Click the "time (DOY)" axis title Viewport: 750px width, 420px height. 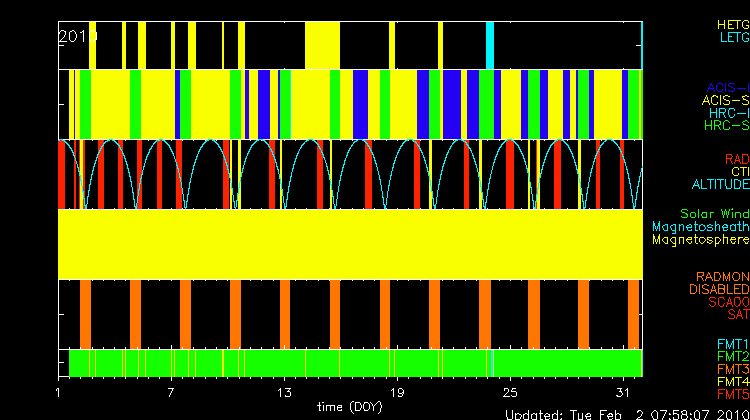click(x=348, y=406)
